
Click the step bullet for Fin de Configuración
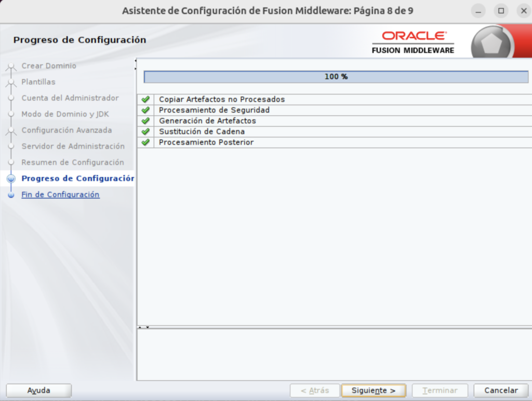[11, 195]
